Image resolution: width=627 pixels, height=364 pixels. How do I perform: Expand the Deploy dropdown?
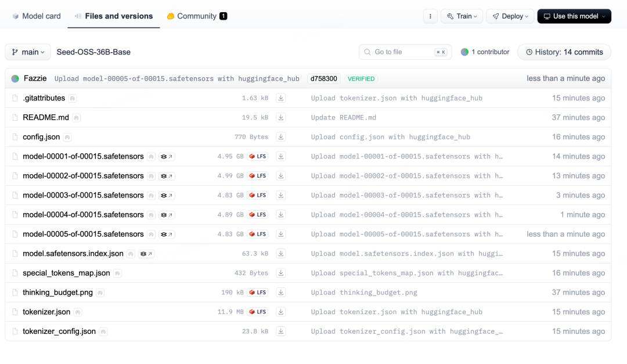(510, 16)
